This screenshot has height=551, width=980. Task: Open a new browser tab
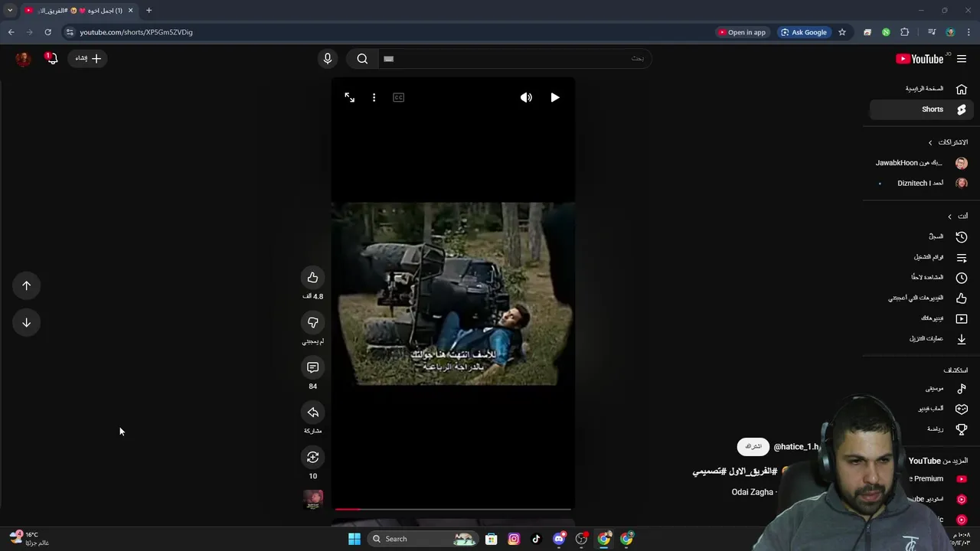pos(149,10)
